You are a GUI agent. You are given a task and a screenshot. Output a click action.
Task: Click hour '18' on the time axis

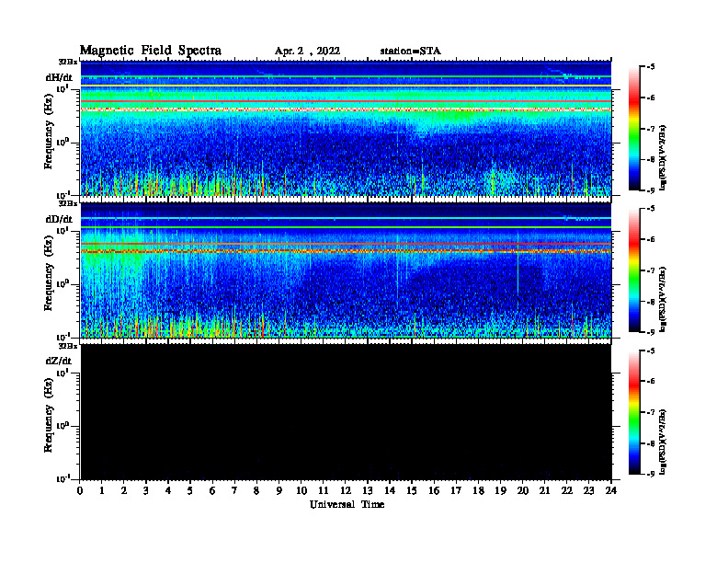click(x=478, y=491)
